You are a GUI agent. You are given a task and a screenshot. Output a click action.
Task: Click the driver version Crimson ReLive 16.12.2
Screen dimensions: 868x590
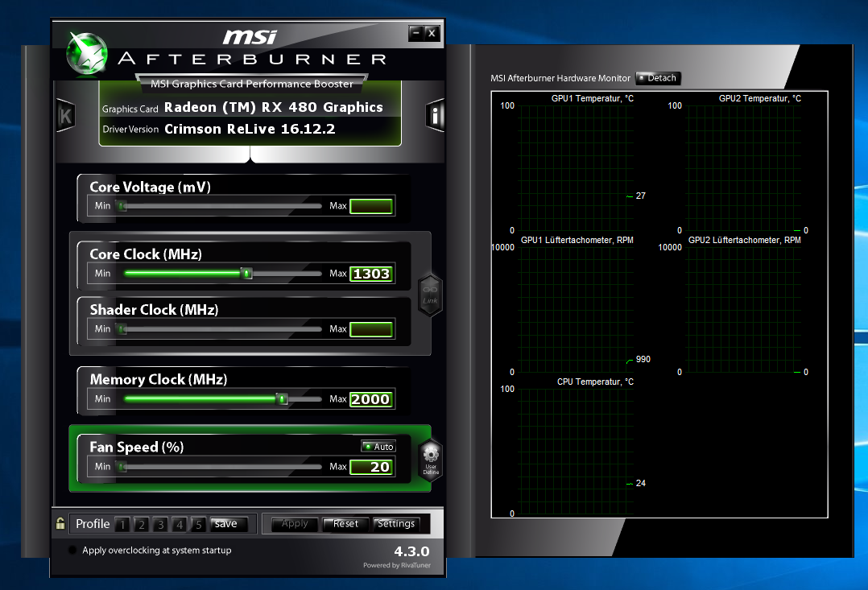[x=250, y=129]
